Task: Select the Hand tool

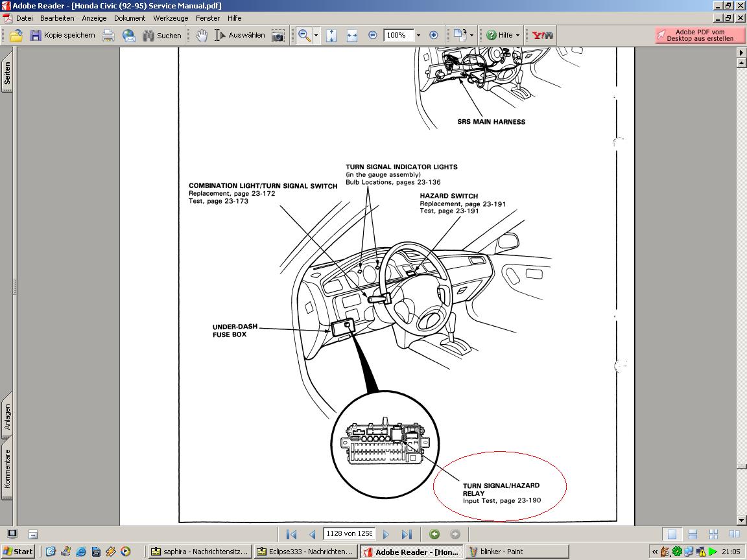Action: coord(202,36)
